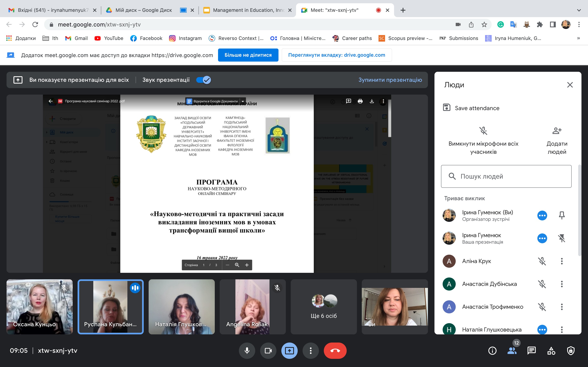This screenshot has width=588, height=367.
Task: Click Більше не ділитися button
Action: point(248,55)
